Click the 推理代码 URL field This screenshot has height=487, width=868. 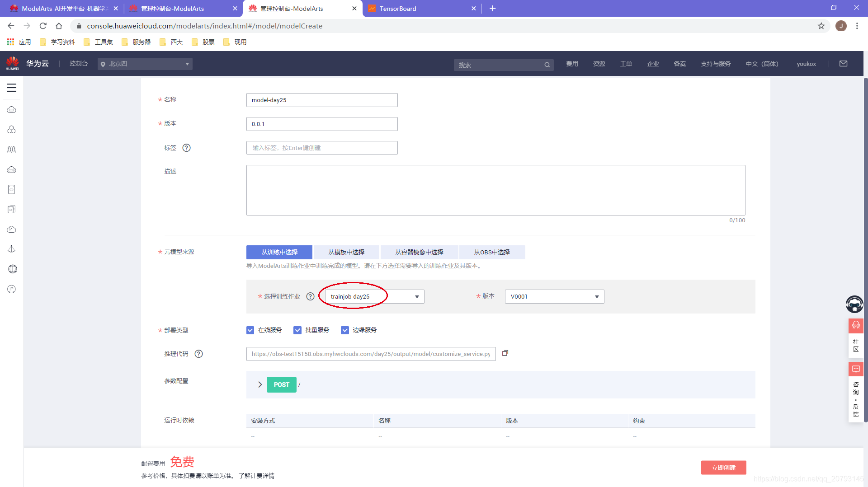(371, 354)
